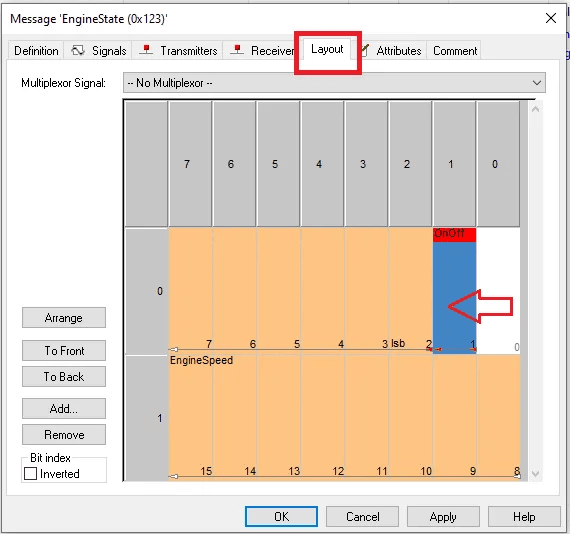This screenshot has width=570, height=534.
Task: Click the To Back button
Action: point(64,377)
